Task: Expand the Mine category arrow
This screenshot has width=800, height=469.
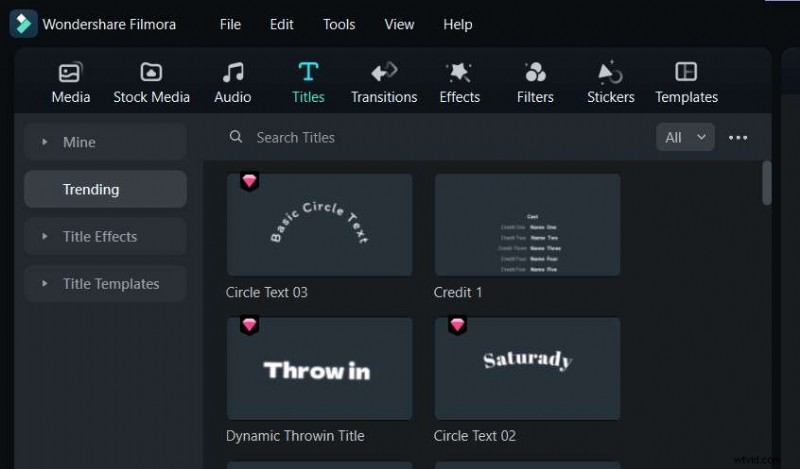Action: coord(44,142)
